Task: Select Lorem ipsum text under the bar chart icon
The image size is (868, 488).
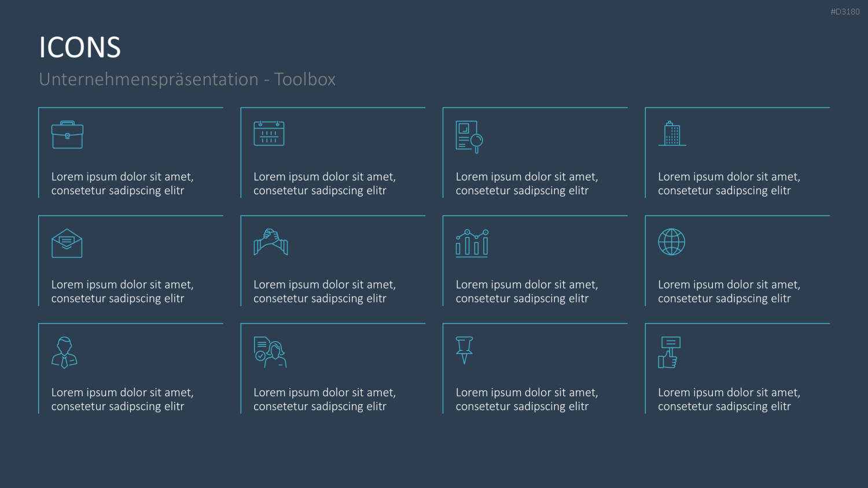Action: 527,291
